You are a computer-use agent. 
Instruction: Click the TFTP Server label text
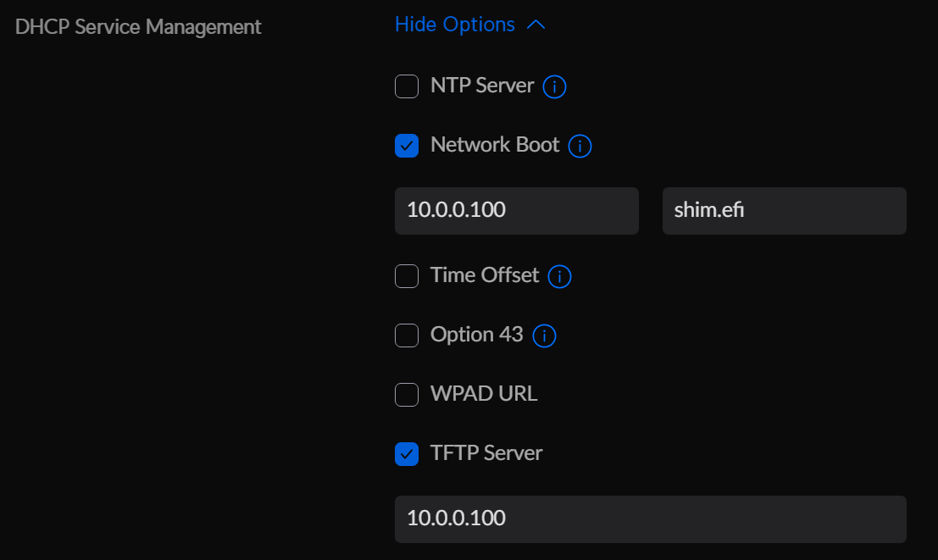[486, 453]
